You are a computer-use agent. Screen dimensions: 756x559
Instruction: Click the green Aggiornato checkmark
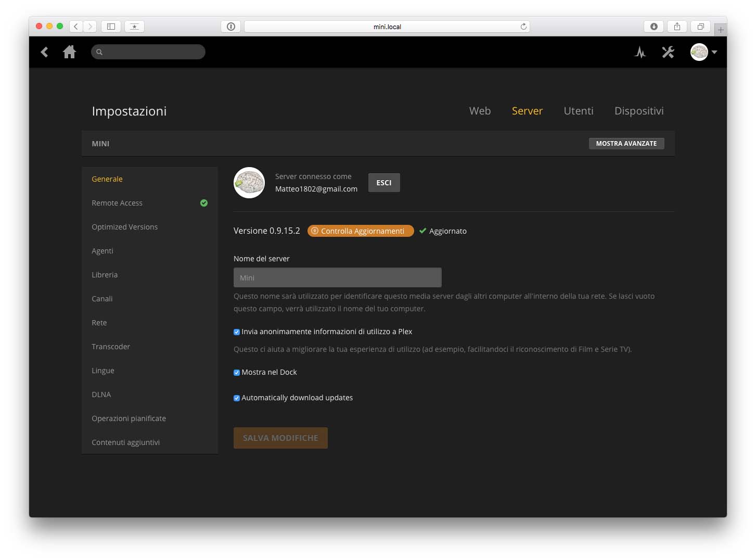422,231
